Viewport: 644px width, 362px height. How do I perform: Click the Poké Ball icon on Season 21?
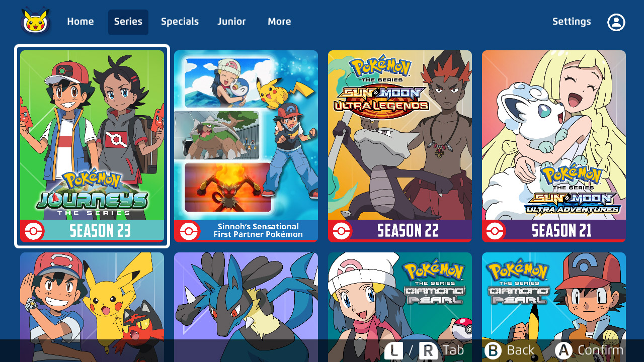point(497,231)
